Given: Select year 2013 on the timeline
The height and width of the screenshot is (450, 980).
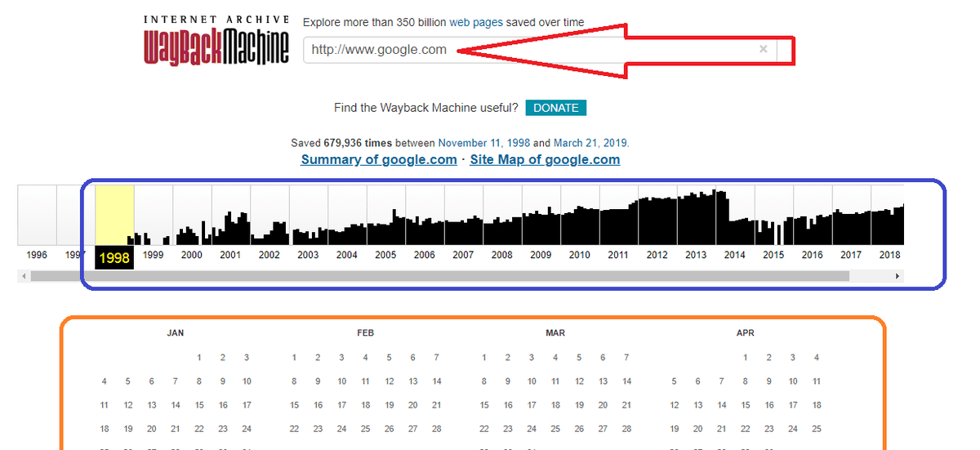Looking at the screenshot, I should [x=696, y=255].
